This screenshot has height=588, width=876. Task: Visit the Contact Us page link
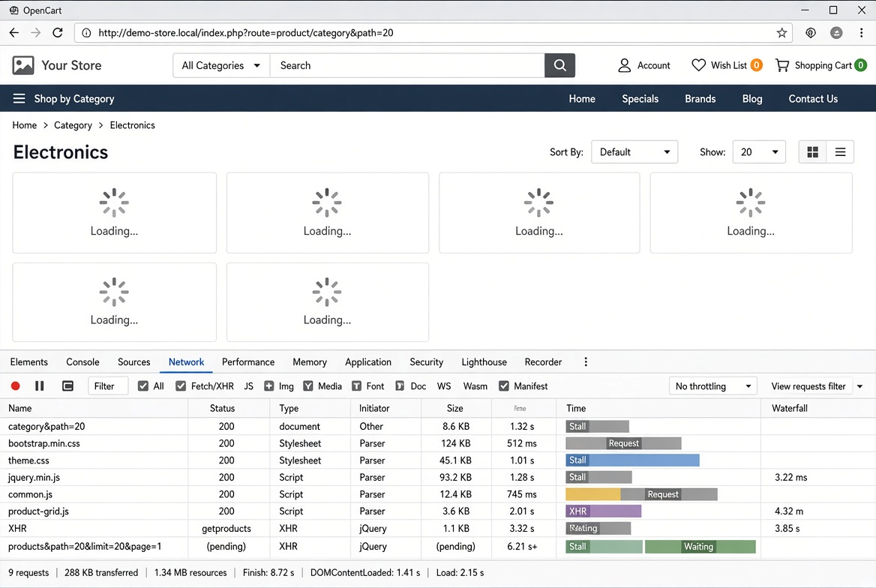[813, 99]
